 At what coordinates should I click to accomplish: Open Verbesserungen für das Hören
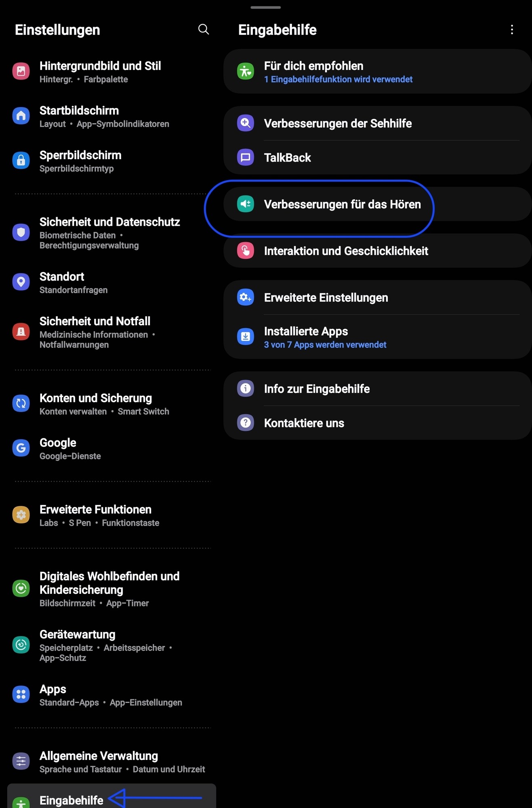342,204
